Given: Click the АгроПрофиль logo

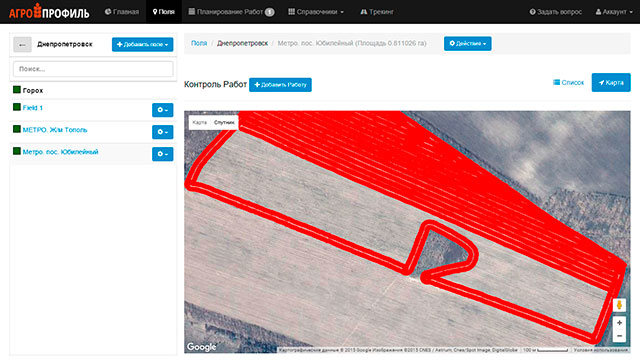Looking at the screenshot, I should point(49,11).
